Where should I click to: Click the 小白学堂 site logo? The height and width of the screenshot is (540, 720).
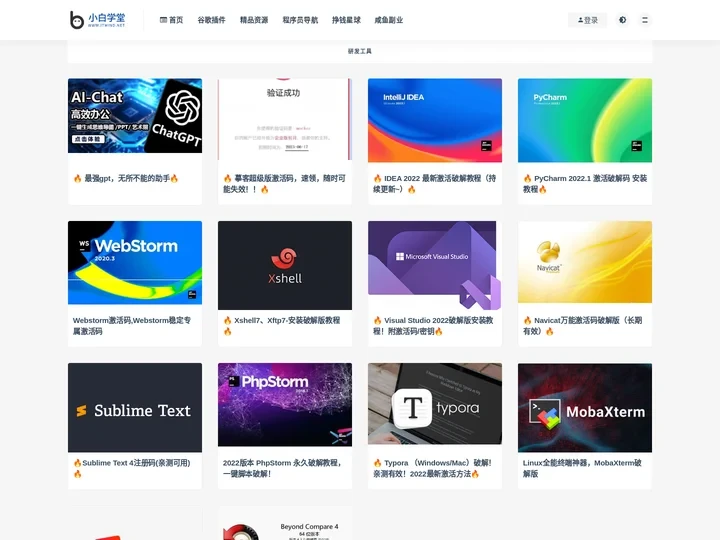97,20
